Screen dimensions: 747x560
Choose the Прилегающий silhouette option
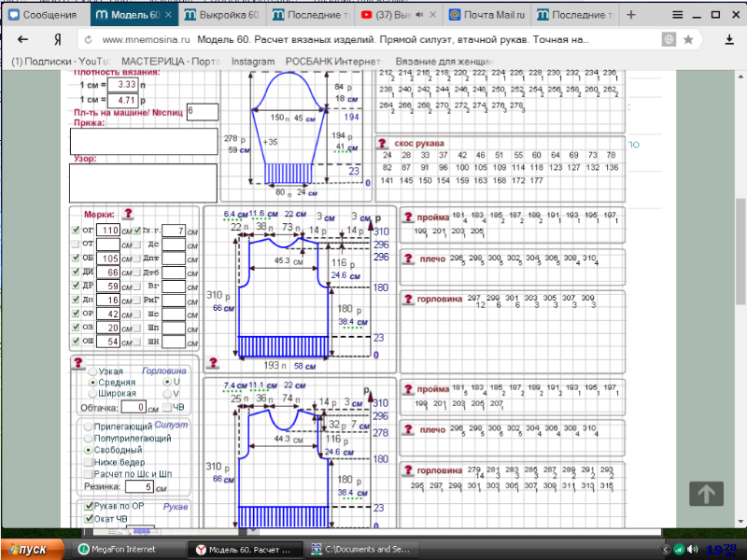click(x=89, y=425)
